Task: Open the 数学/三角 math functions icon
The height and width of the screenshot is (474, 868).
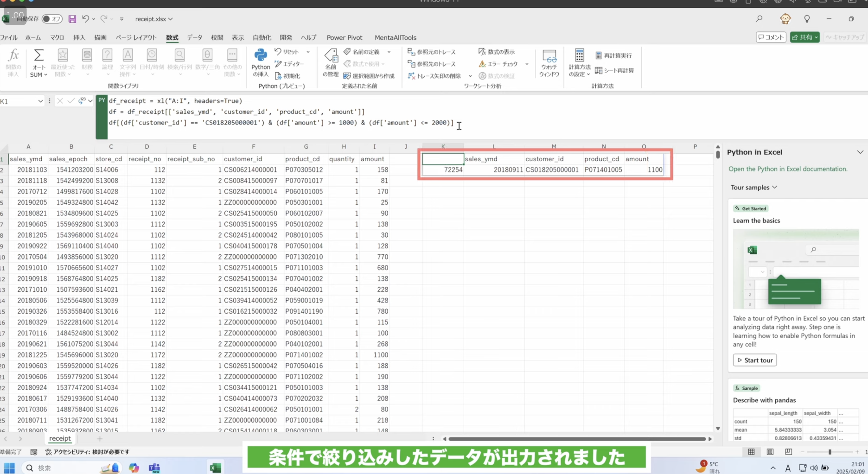Action: point(207,55)
